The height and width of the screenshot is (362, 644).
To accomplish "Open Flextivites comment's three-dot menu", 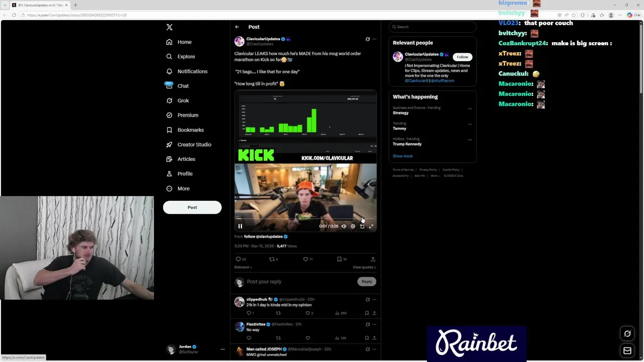I will pyautogui.click(x=374, y=324).
